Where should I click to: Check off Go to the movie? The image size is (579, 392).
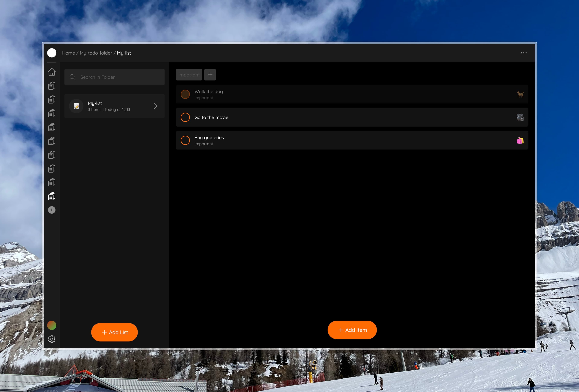pos(185,117)
